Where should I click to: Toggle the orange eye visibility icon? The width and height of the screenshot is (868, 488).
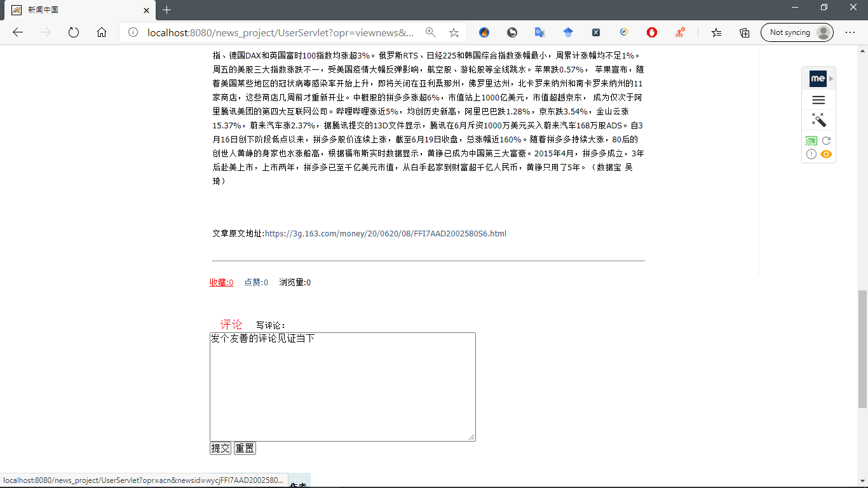826,154
